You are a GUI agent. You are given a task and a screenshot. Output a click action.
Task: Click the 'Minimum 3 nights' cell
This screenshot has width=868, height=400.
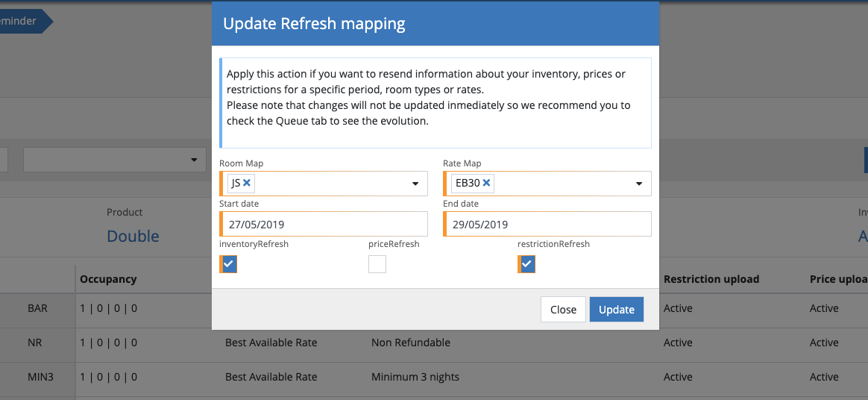415,377
